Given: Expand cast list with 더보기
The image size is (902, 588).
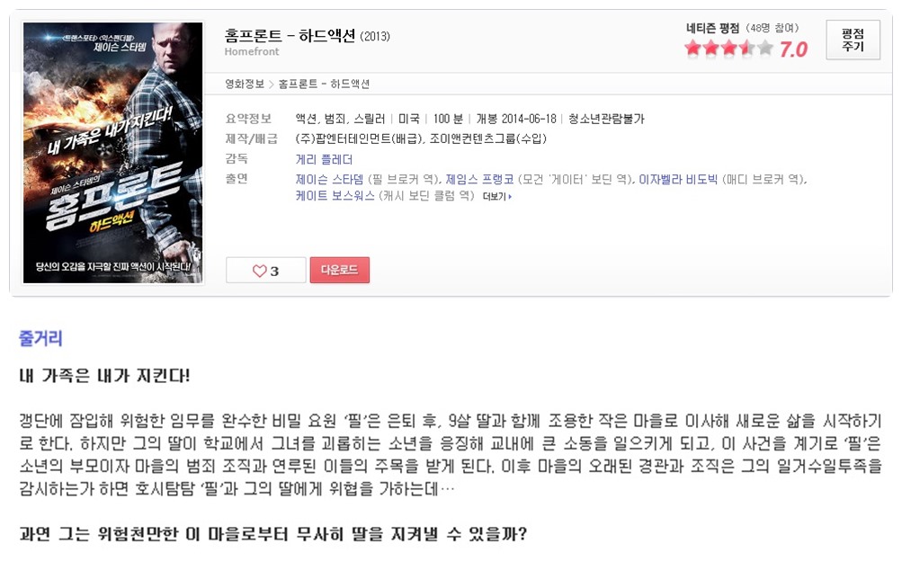Looking at the screenshot, I should [x=497, y=196].
